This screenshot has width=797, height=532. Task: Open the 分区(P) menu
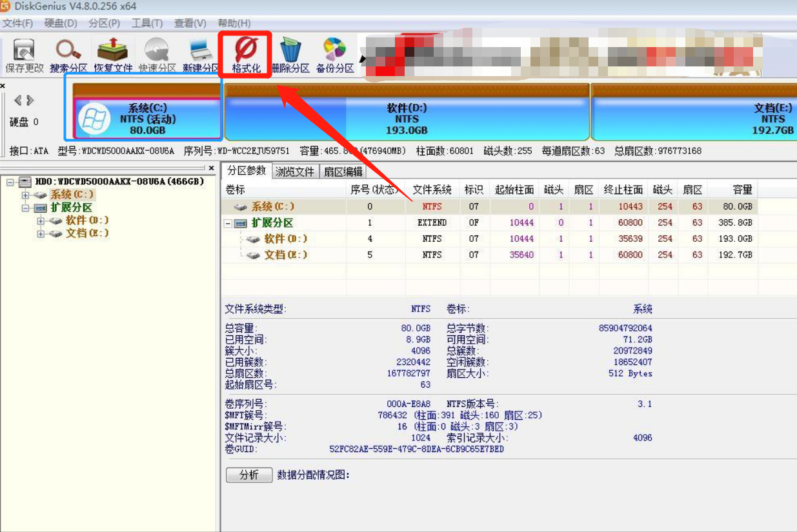pyautogui.click(x=103, y=23)
